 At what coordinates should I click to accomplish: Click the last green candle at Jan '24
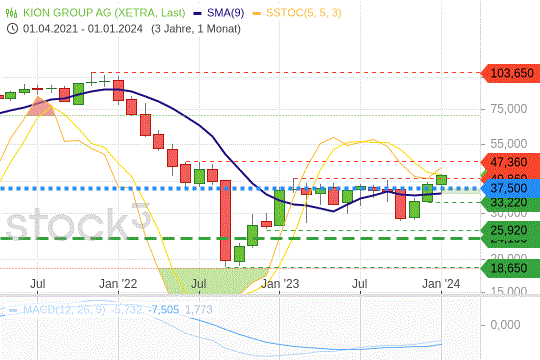(441, 180)
